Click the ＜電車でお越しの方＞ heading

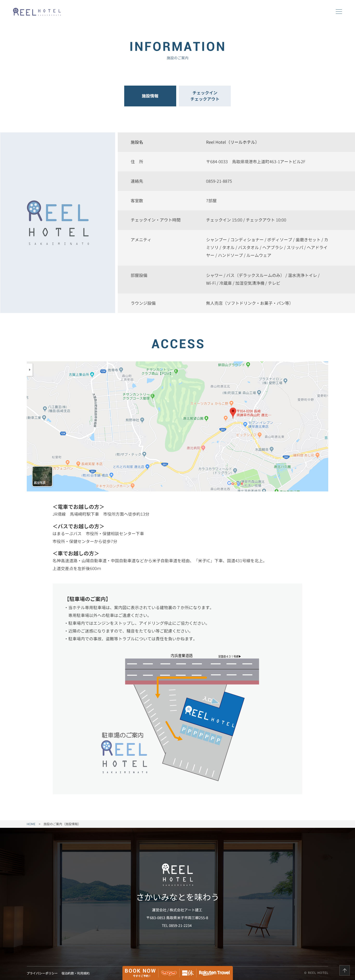tap(78, 507)
